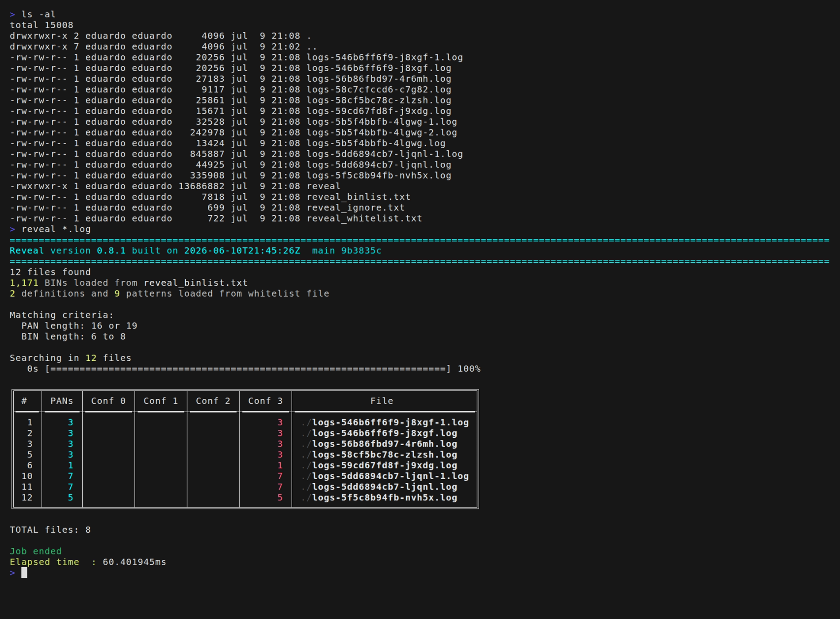Click logs-546b6ff6f9-j8xgf-1.log in directory listing
This screenshot has height=619, width=840.
[x=385, y=57]
